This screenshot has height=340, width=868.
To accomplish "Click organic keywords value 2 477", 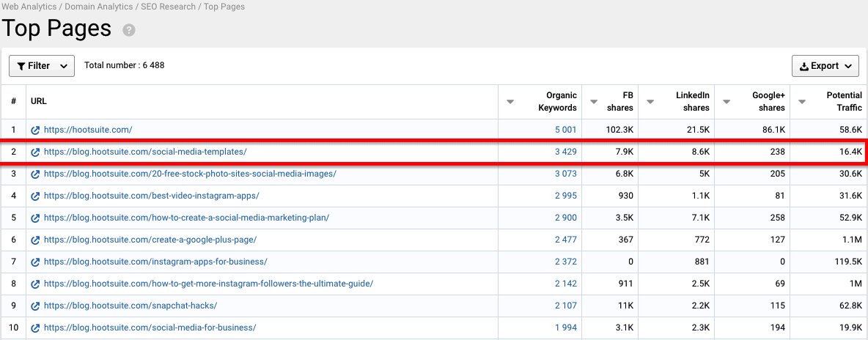I will click(x=566, y=240).
